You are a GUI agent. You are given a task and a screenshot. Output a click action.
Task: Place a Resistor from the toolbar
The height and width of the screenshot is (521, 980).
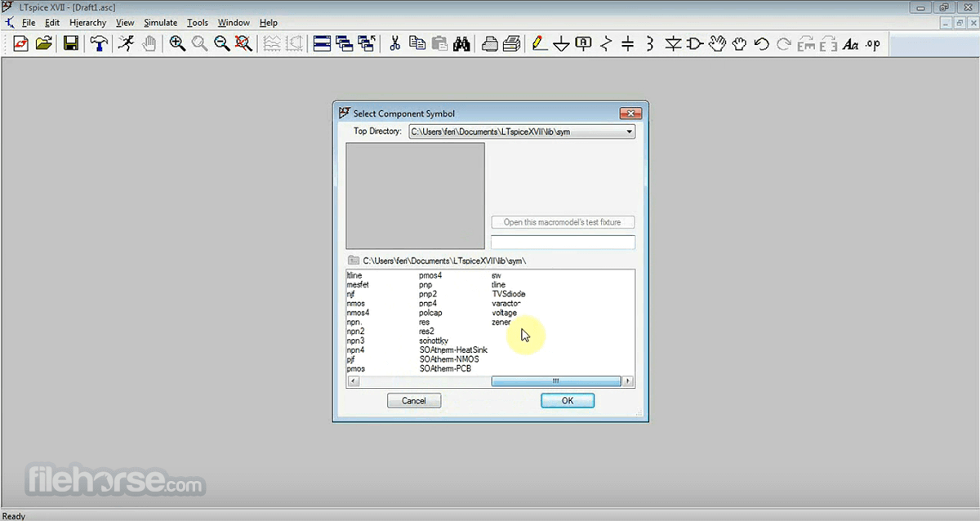[x=605, y=44]
